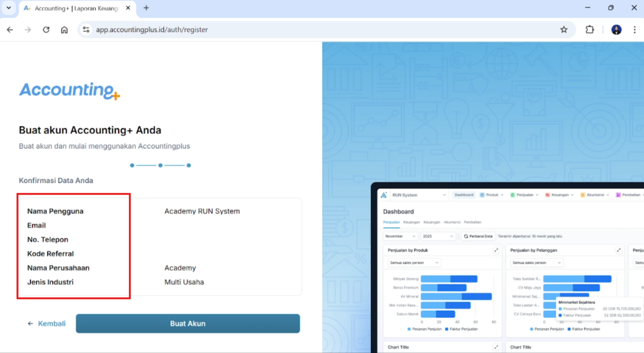Viewport: 644px width, 353px height.
Task: Click the first registration step dot
Action: pyautogui.click(x=132, y=165)
